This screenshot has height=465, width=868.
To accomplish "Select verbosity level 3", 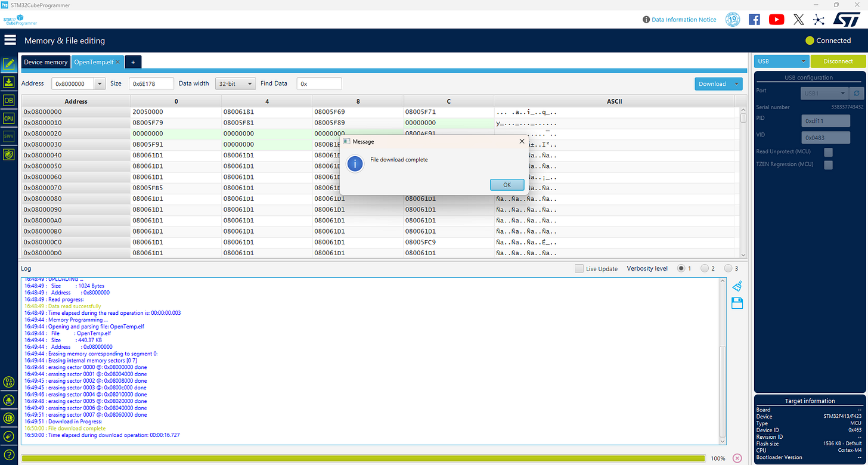I will point(728,269).
